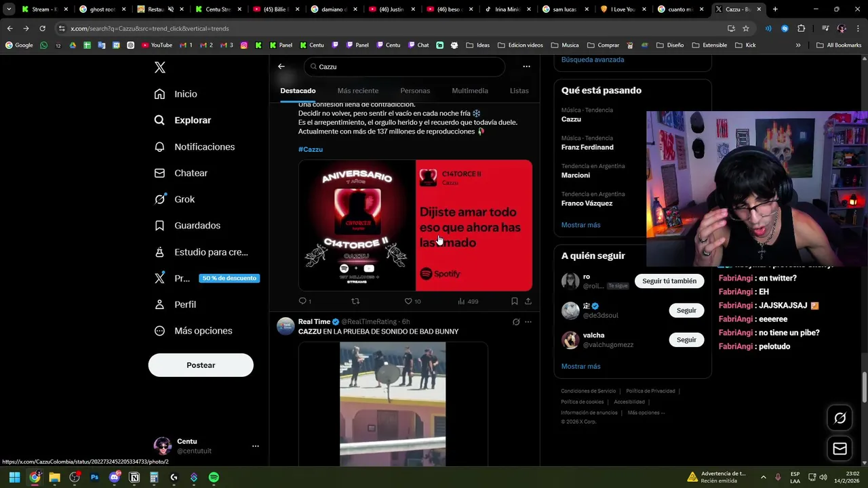This screenshot has height=488, width=868.
Task: Open Estudio para creadores
Action: click(201, 252)
